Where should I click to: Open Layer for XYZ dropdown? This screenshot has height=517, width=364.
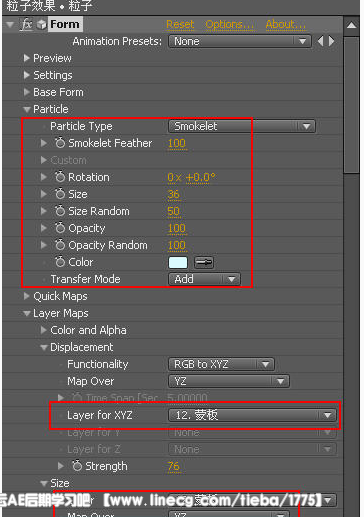click(x=252, y=415)
